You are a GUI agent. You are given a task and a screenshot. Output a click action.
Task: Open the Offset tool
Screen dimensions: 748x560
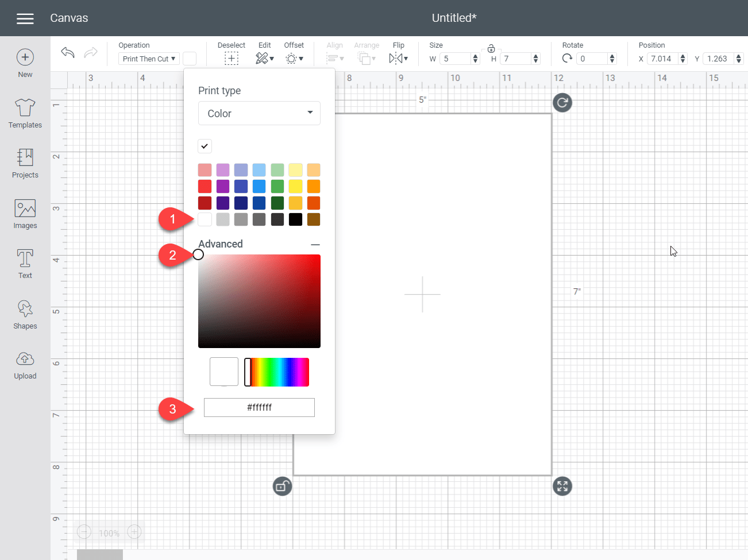click(294, 59)
